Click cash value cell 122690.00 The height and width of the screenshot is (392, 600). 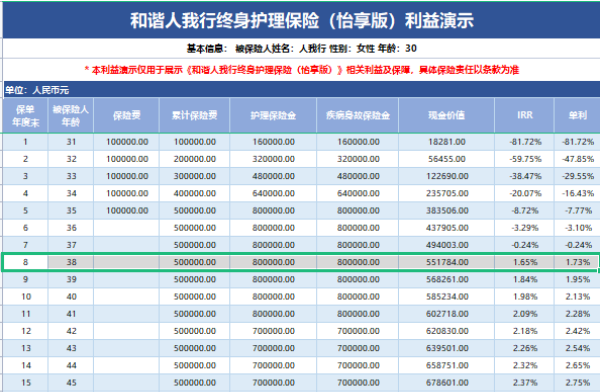(x=447, y=176)
